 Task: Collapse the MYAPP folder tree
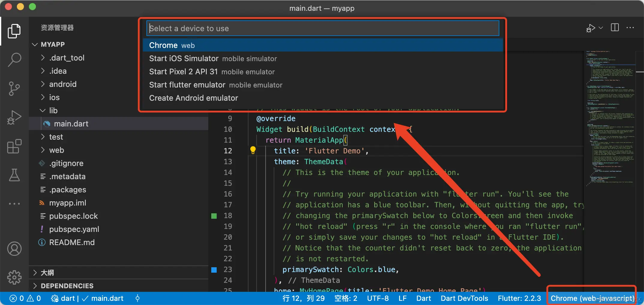(x=34, y=44)
